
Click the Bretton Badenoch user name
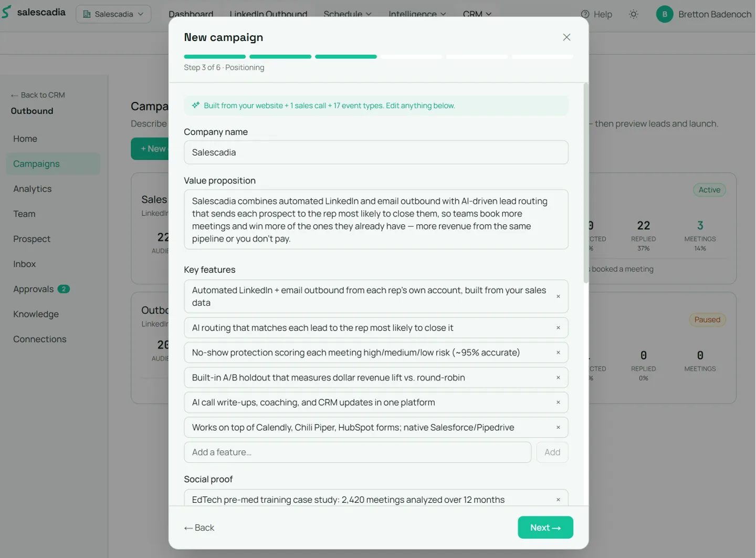(715, 14)
